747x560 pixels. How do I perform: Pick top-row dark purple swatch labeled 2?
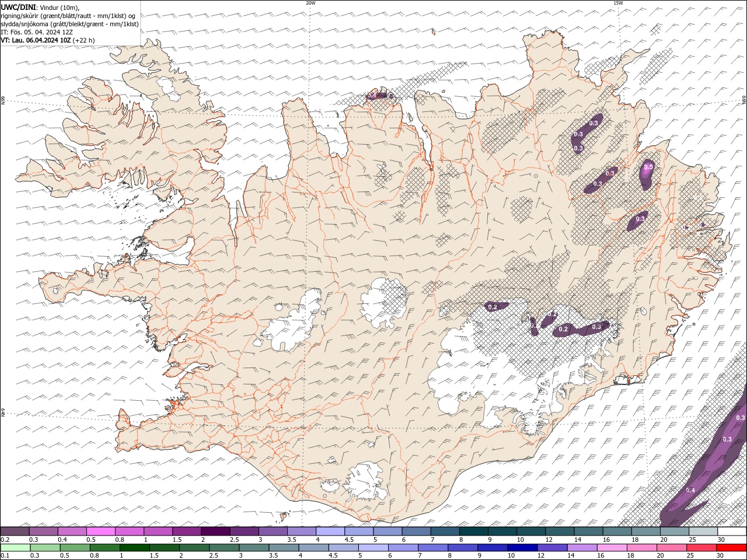coord(215,531)
